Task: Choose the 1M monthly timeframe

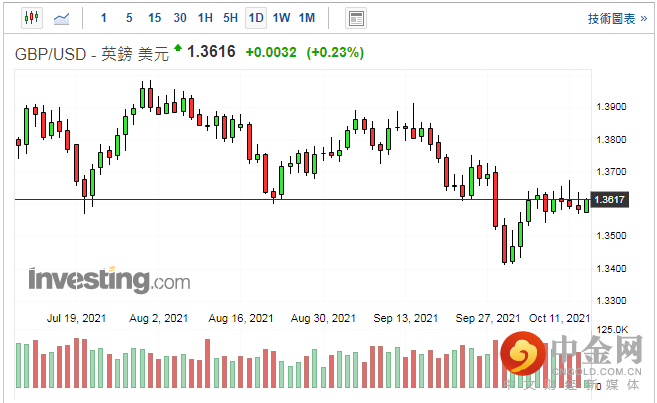Action: [x=306, y=18]
